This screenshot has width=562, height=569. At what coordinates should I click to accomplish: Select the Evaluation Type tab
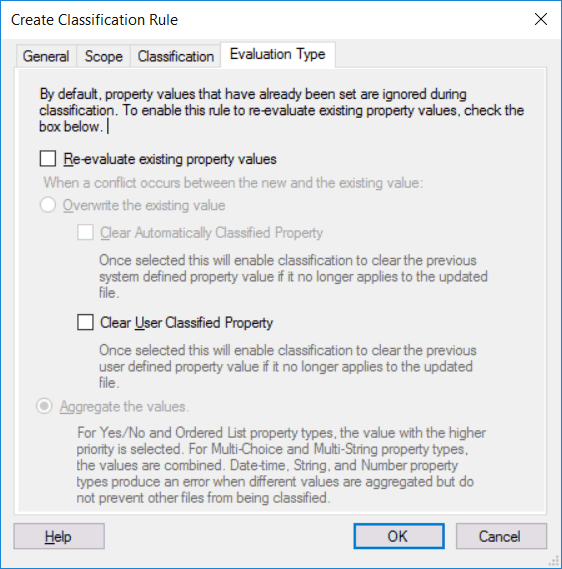(278, 54)
